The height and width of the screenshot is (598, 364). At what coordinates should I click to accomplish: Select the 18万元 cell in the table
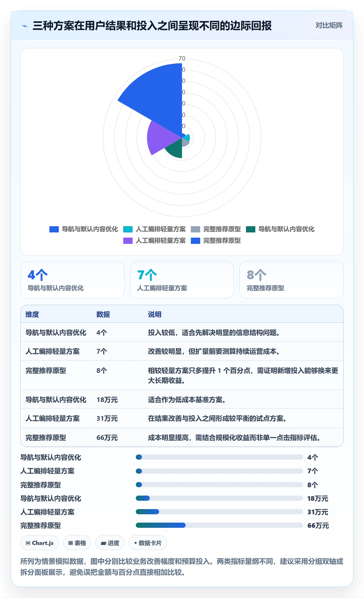click(x=107, y=400)
